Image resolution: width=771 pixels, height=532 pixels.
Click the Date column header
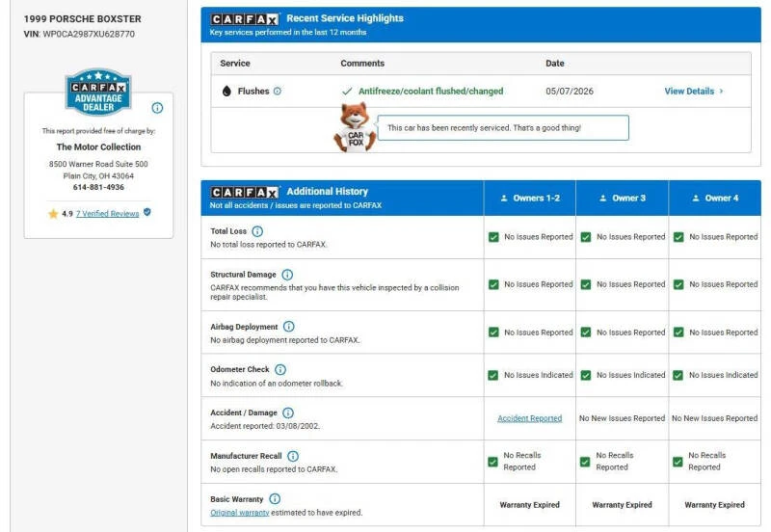[x=555, y=64]
